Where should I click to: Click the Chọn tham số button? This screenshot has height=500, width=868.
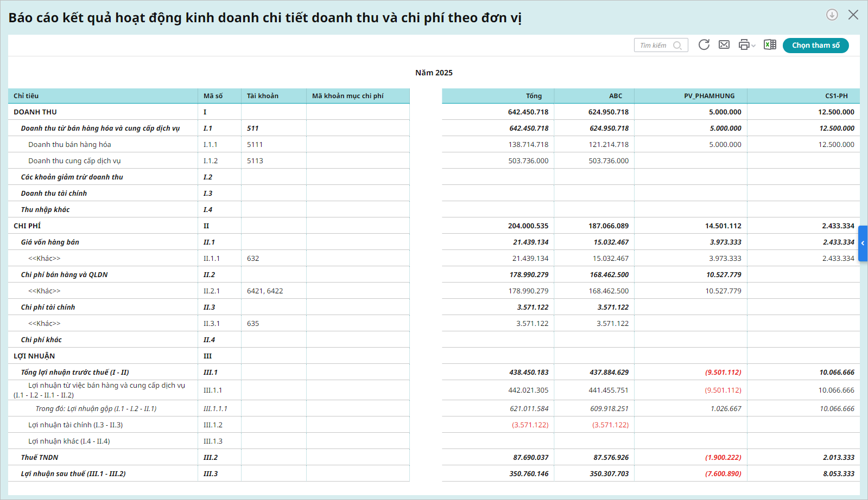815,46
